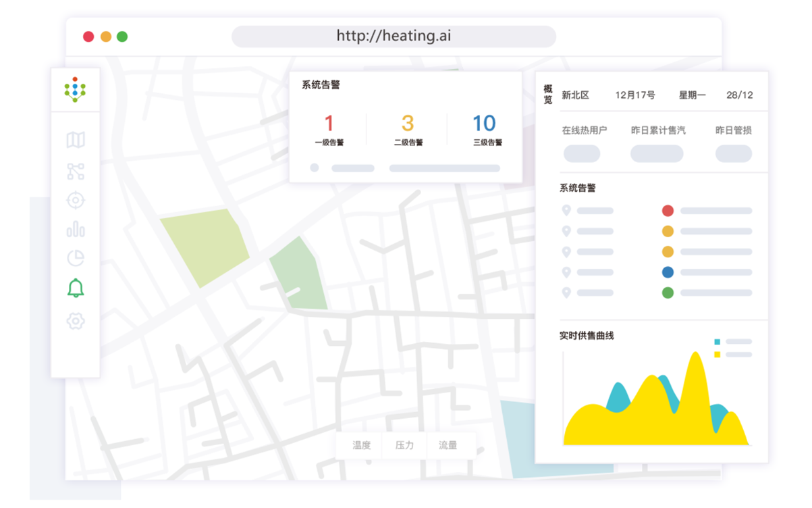Viewport: 812px width, 508px height.
Task: Click the http://heating.ai address bar
Action: pyautogui.click(x=394, y=36)
